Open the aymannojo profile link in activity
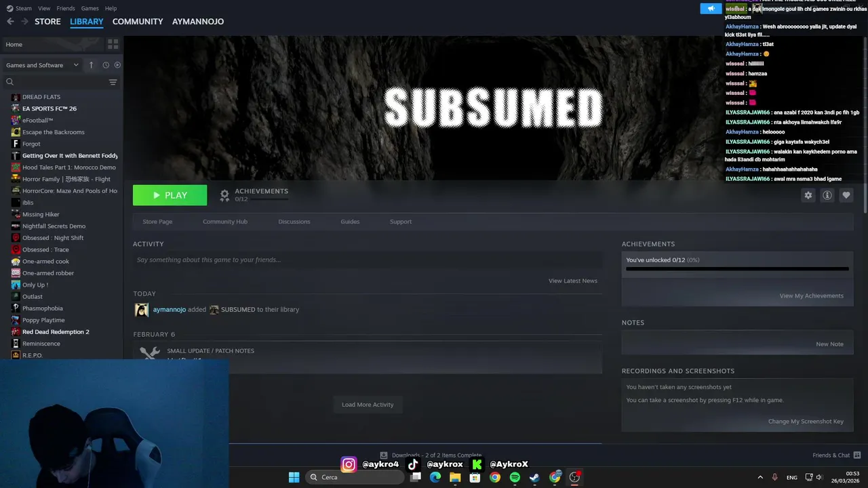 170,310
